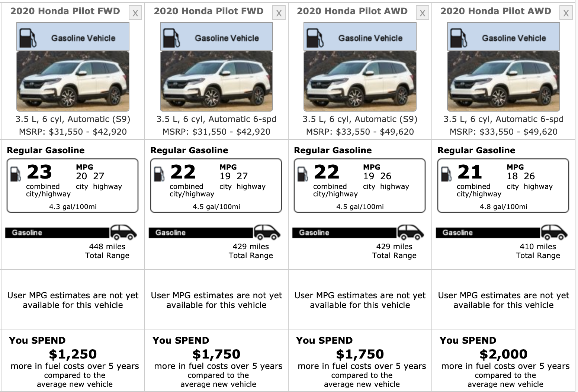Open the AWD Automatic (S9) Pilot photo
The image size is (578, 392).
360,81
